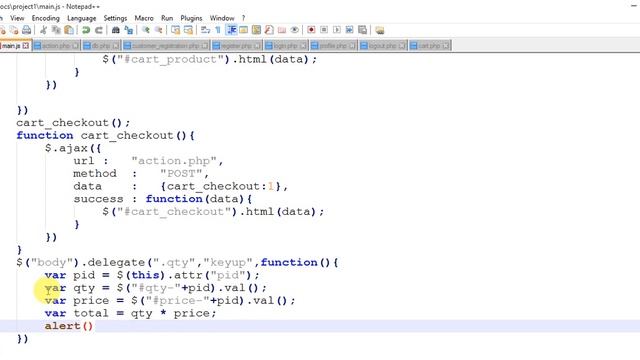Image resolution: width=640 pixels, height=360 pixels.
Task: Toggle synchronize vertical scrolling icon
Action: pyautogui.click(x=176, y=30)
